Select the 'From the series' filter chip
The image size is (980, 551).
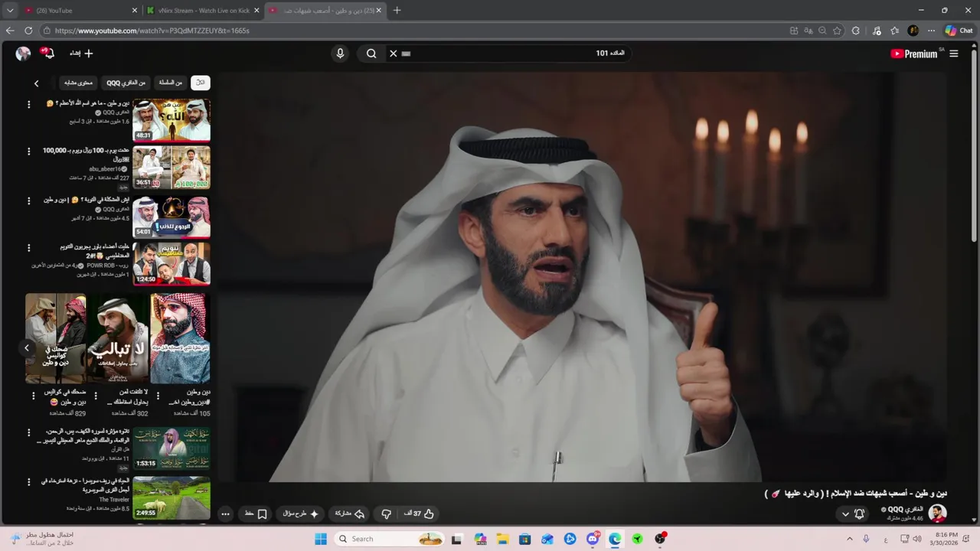pyautogui.click(x=171, y=83)
